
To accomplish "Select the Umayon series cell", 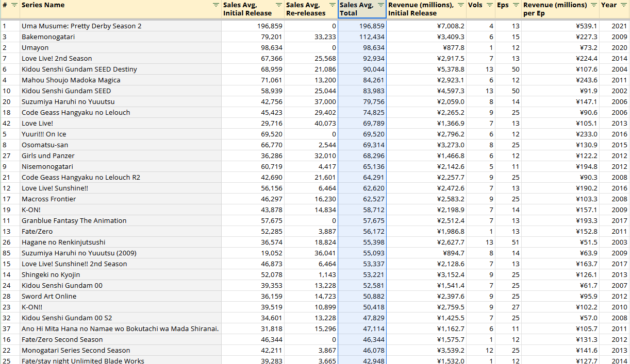I will tap(121, 47).
